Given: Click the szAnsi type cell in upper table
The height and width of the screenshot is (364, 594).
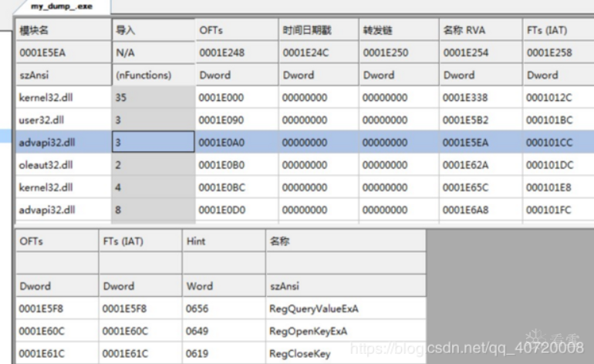Looking at the screenshot, I should [63, 75].
